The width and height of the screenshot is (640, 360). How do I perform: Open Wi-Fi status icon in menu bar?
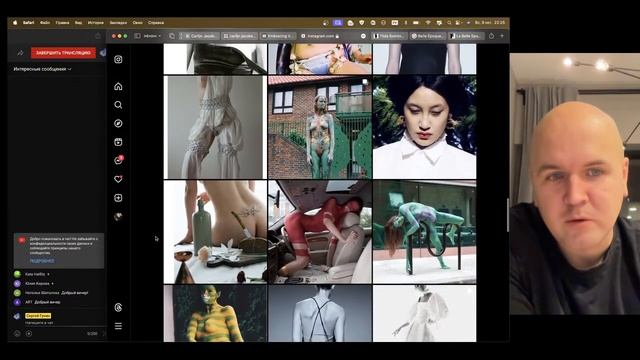[x=428, y=23]
